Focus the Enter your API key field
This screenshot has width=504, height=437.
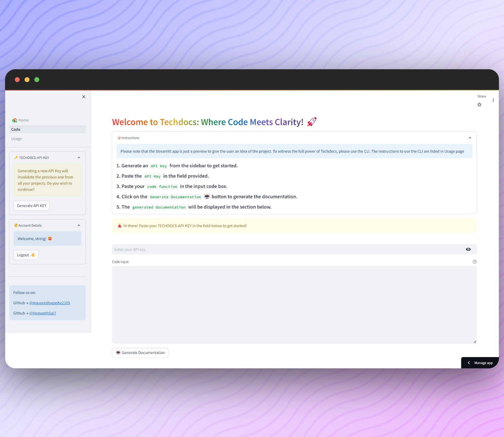tap(287, 249)
